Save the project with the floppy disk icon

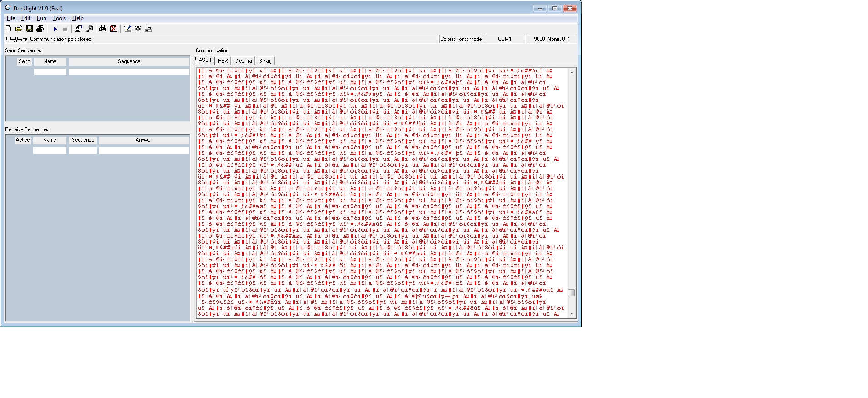30,29
